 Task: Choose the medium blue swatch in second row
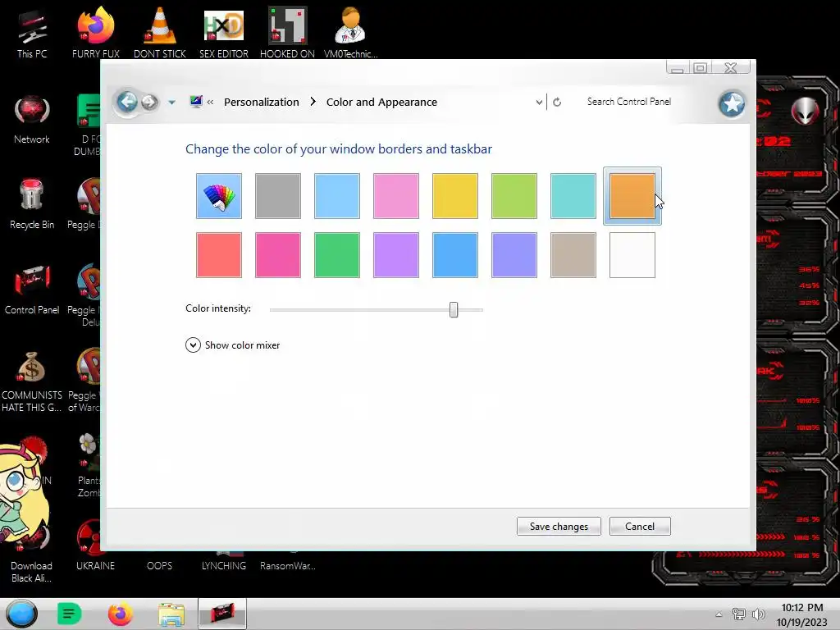click(454, 255)
